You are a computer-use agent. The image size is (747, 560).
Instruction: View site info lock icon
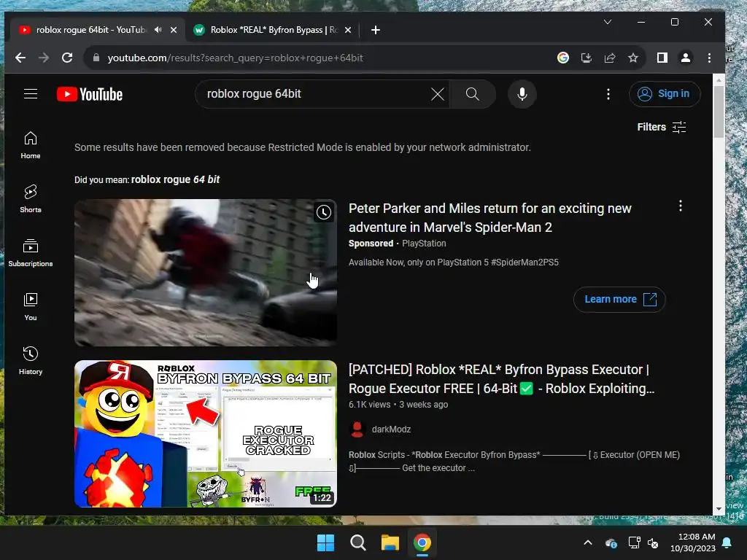click(96, 58)
